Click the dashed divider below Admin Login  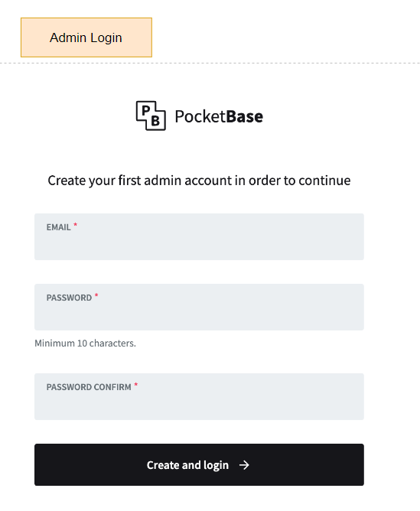[x=210, y=63]
